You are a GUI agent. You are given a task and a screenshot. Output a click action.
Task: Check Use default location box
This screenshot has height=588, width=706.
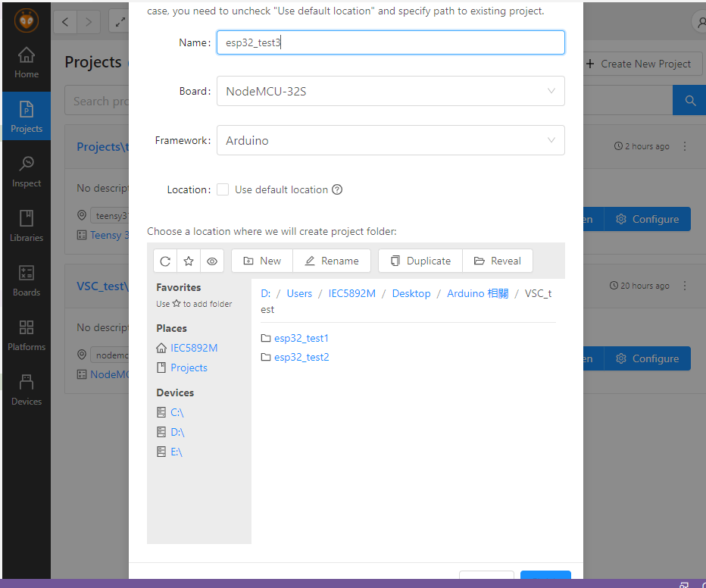[x=223, y=189]
